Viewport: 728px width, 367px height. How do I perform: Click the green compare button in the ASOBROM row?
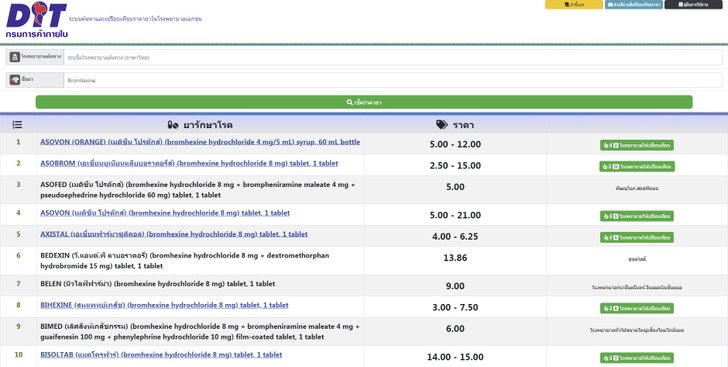(x=637, y=166)
